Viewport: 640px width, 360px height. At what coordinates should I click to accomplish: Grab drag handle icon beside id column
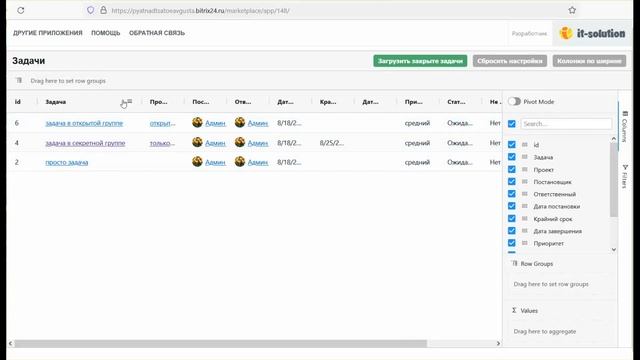click(x=524, y=144)
